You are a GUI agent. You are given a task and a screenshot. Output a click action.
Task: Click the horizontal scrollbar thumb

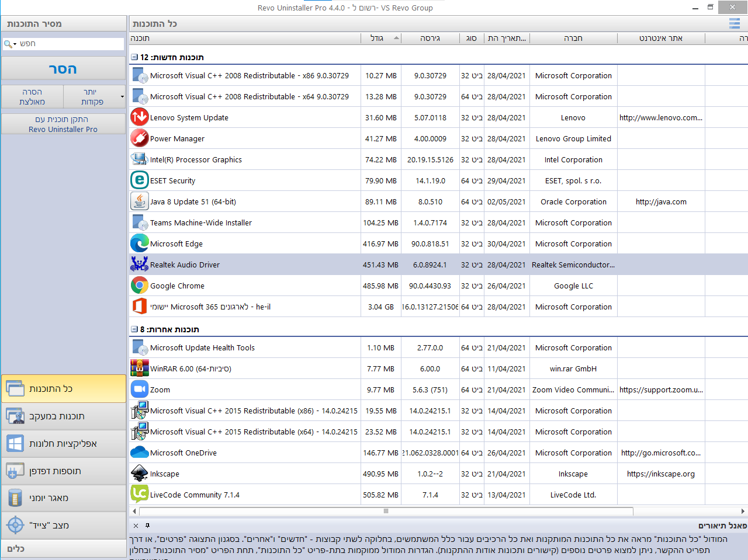pos(386,511)
